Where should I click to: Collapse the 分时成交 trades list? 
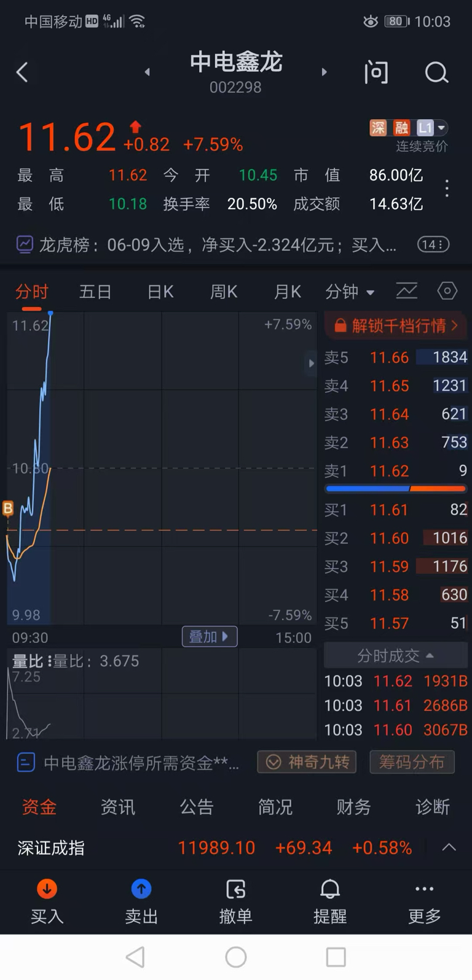396,656
